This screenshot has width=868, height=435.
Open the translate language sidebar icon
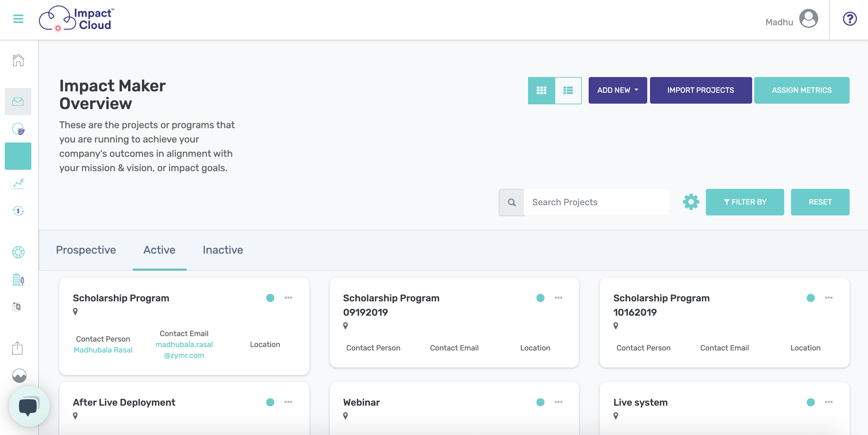pos(17,307)
